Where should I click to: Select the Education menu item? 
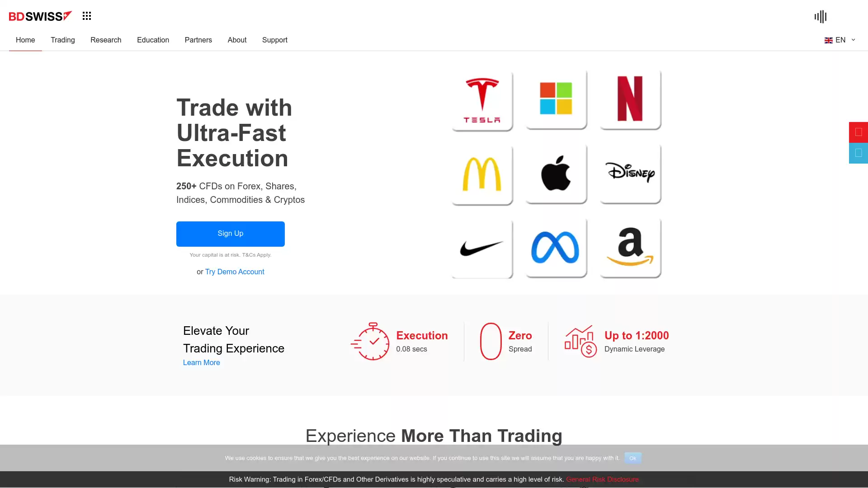coord(153,40)
